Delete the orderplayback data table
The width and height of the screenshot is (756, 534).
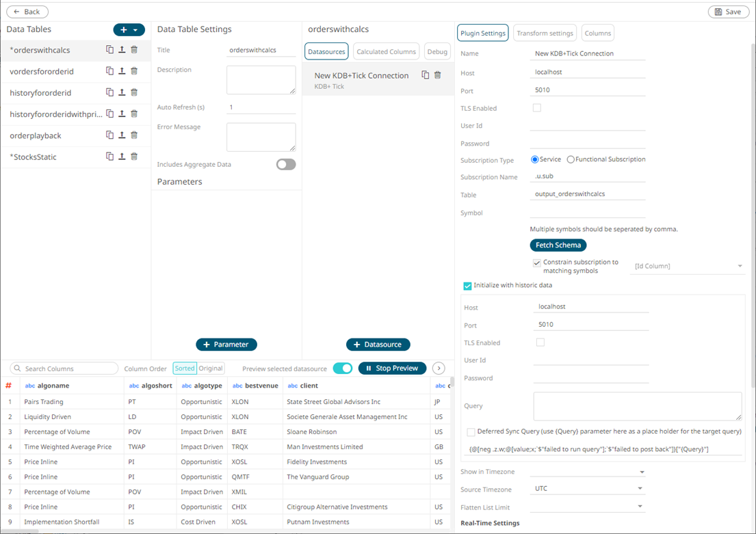134,135
